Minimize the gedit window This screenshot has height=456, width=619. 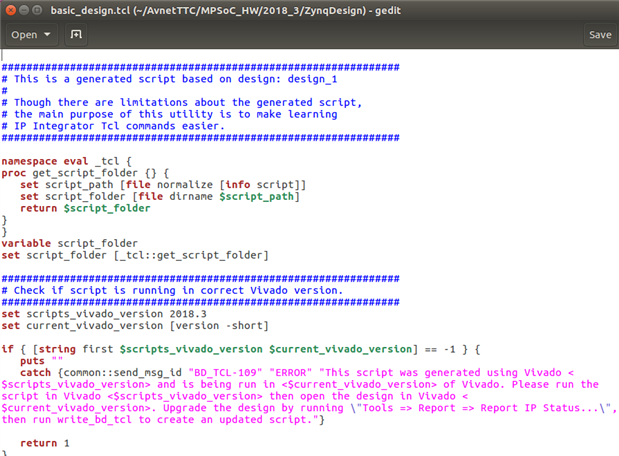pos(24,10)
